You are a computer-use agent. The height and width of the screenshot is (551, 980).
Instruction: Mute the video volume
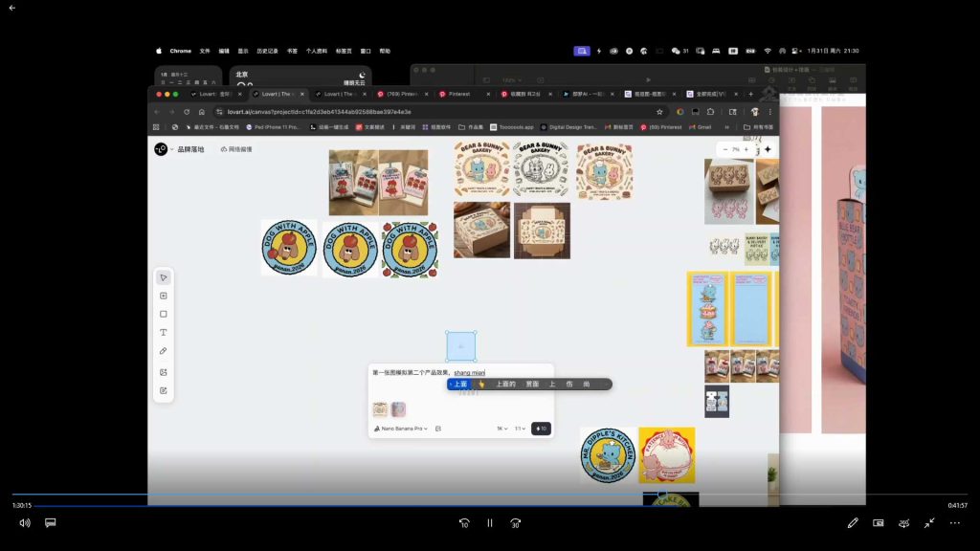click(25, 523)
